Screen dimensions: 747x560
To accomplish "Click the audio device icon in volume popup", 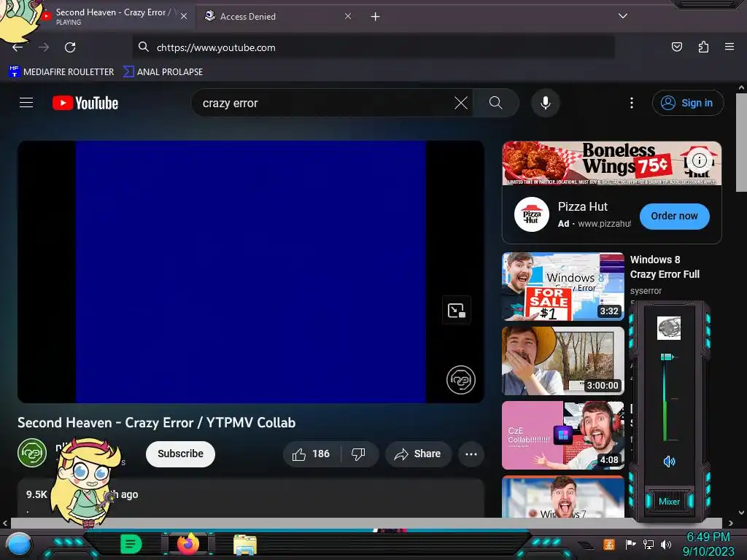I will pos(669,328).
